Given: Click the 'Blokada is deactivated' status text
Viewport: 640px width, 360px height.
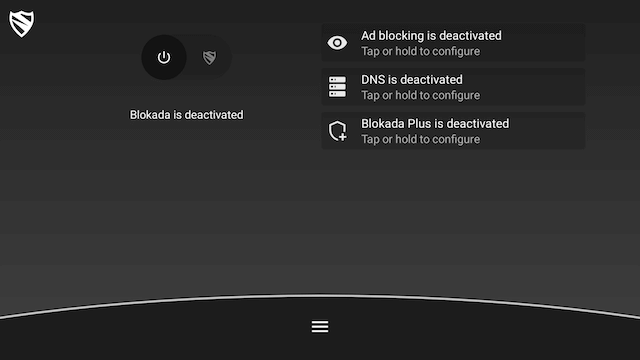Looking at the screenshot, I should pos(187,115).
